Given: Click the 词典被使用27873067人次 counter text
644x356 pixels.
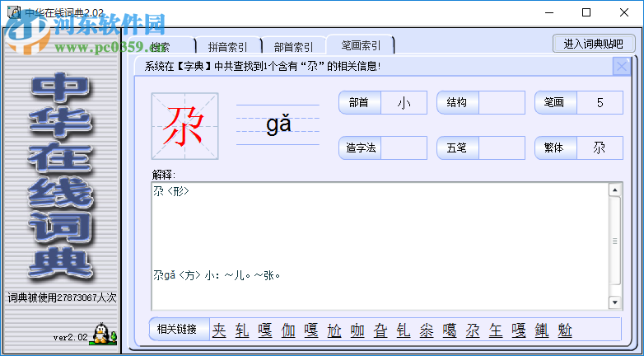Looking at the screenshot, I should point(62,297).
